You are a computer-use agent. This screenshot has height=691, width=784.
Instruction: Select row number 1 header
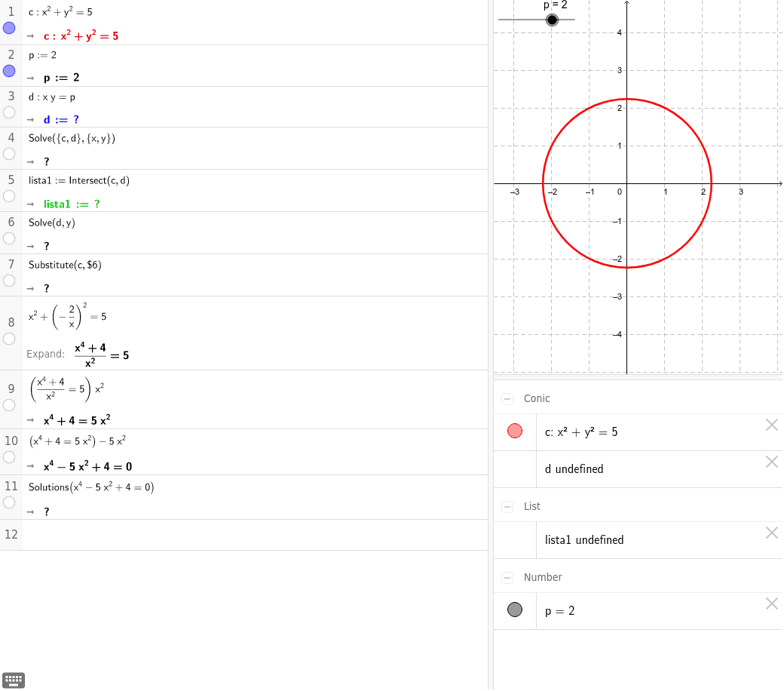click(11, 11)
